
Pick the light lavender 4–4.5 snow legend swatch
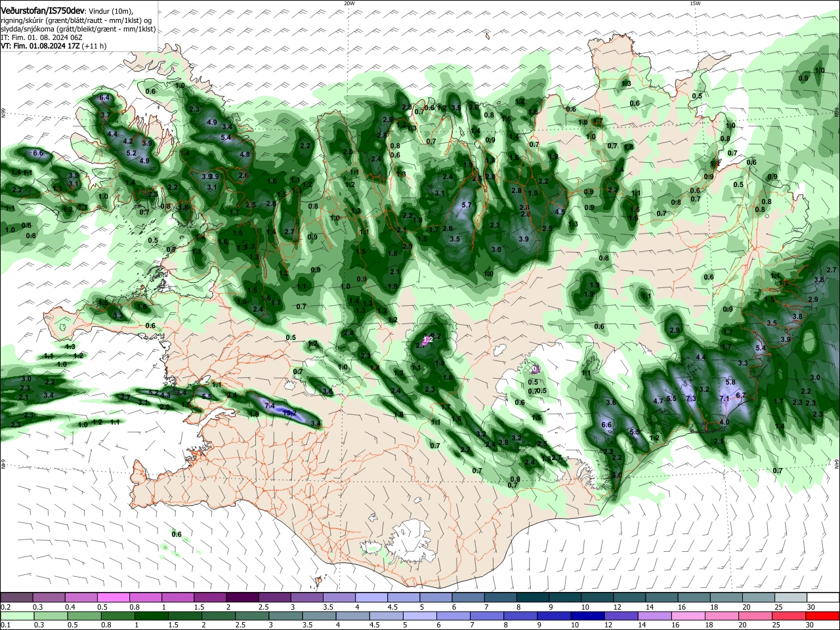tap(371, 598)
